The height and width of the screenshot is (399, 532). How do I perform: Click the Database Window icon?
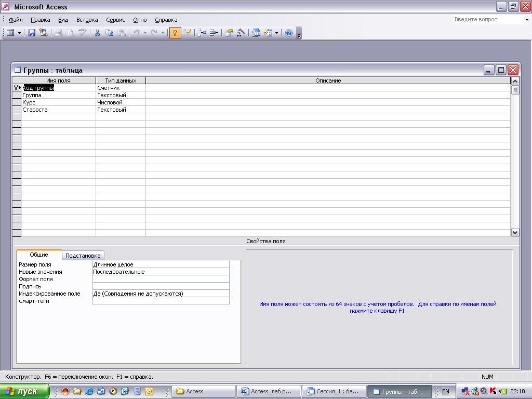pyautogui.click(x=256, y=33)
